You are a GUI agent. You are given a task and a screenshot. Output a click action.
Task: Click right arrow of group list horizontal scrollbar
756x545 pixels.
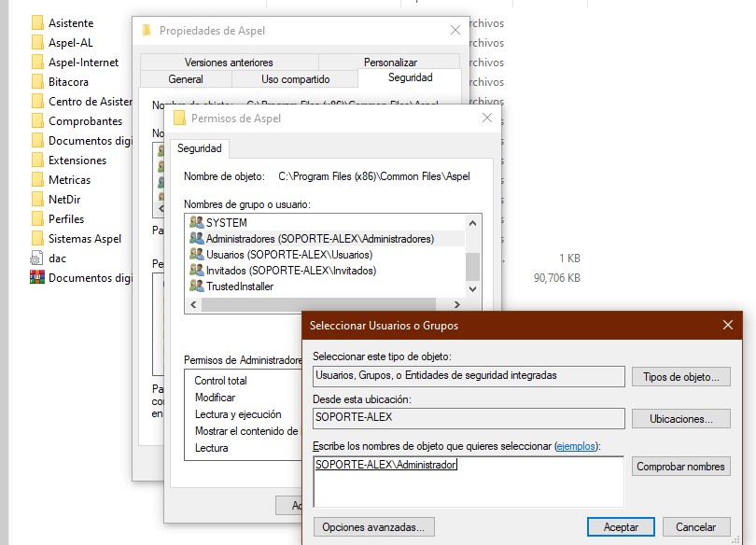pos(456,304)
